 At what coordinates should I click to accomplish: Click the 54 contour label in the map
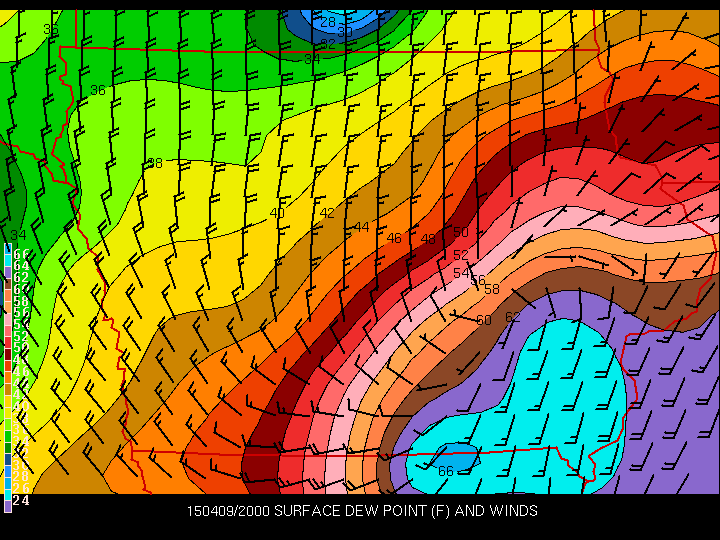click(x=461, y=273)
